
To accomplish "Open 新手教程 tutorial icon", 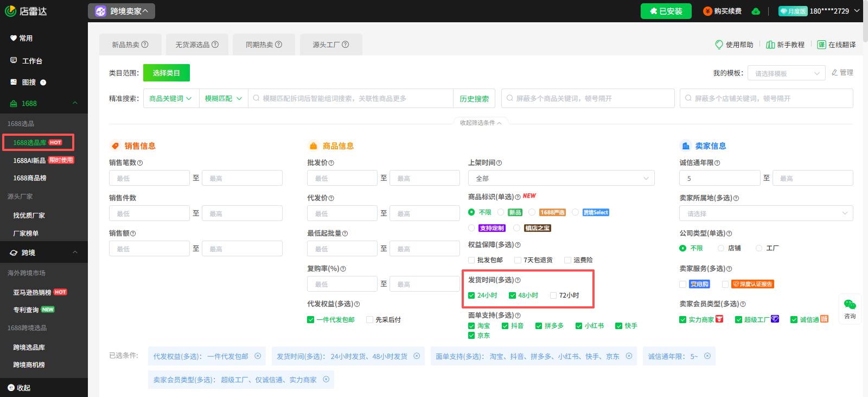I will tap(770, 45).
